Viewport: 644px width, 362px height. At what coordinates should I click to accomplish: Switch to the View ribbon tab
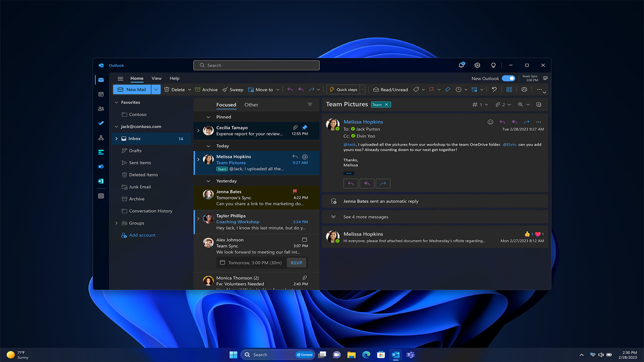tap(156, 78)
